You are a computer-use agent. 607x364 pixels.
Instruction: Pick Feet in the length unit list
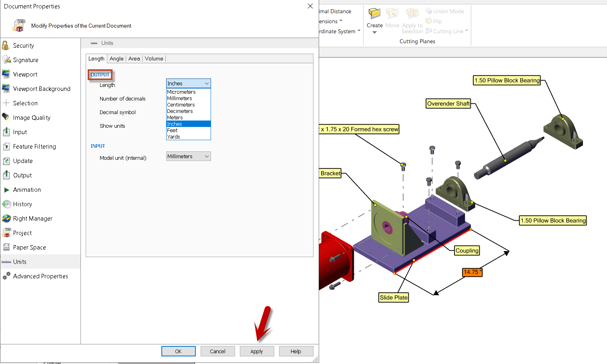coord(173,131)
